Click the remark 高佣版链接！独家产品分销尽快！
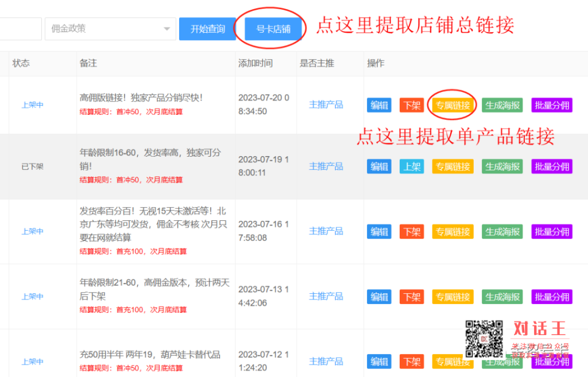The image size is (588, 377). pos(141,98)
